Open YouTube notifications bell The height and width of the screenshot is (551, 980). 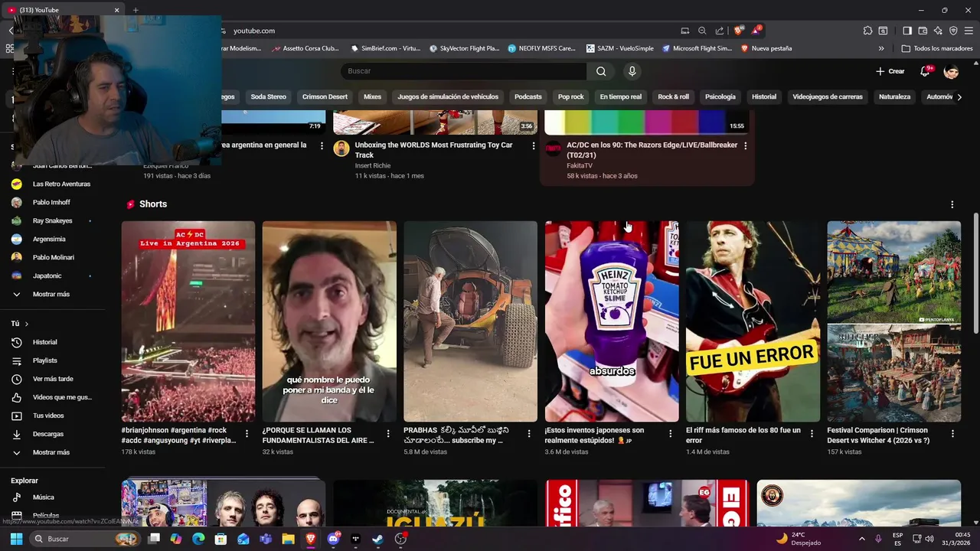coord(925,71)
